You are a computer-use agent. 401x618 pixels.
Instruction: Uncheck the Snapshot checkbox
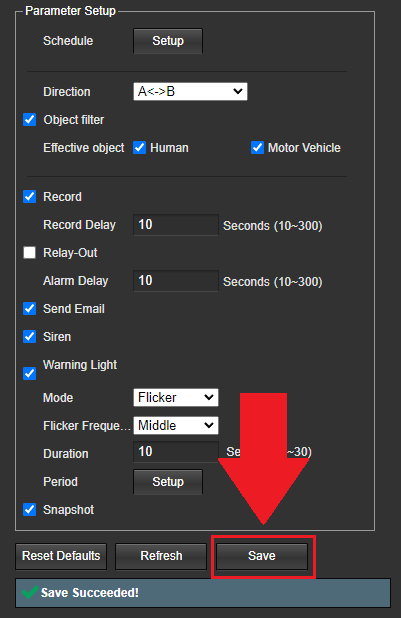[30, 509]
